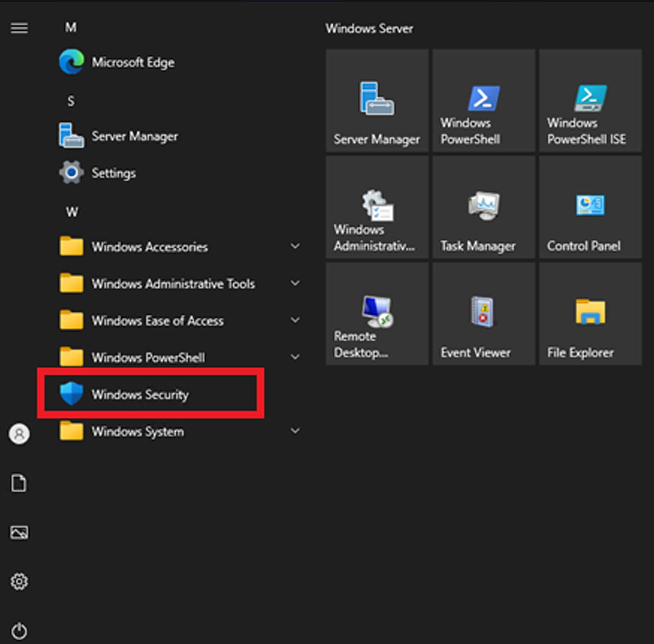Open the Event Viewer tile
654x644 pixels.
484,314
